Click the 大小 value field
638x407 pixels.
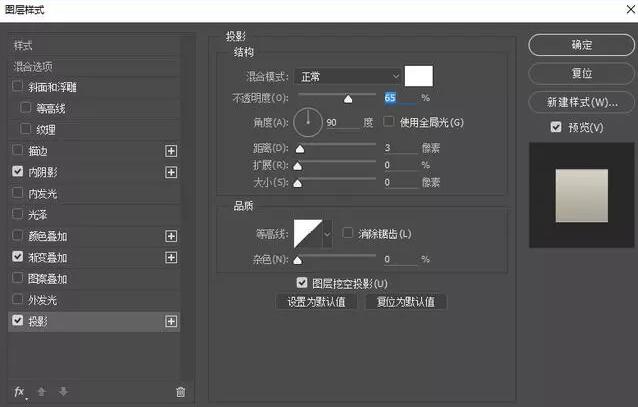[x=401, y=182]
